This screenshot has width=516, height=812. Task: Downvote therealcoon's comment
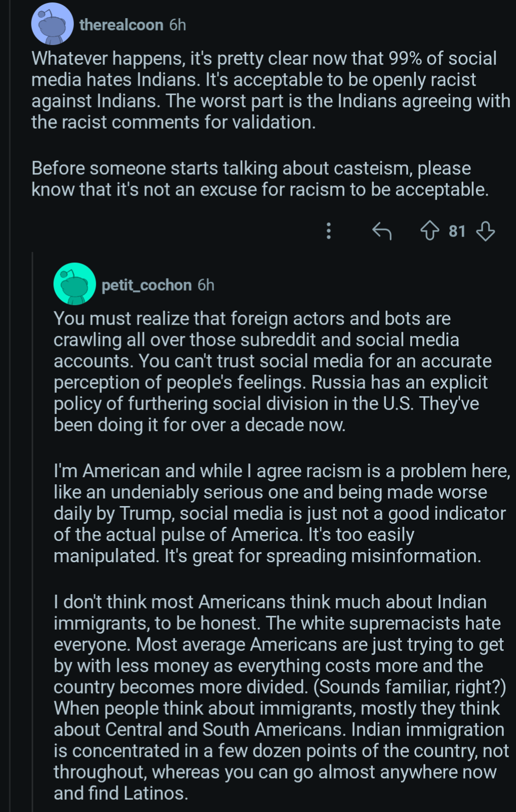coord(486,231)
